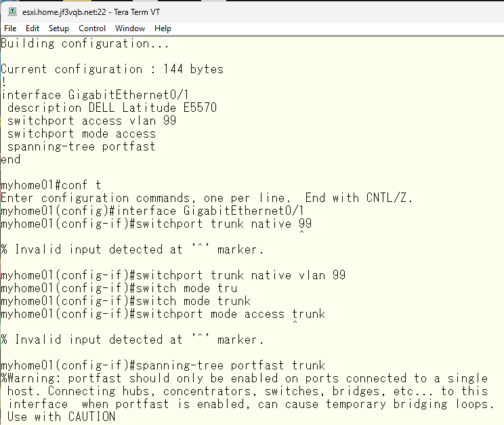504x425 pixels.
Task: Open the Window menu
Action: click(130, 28)
